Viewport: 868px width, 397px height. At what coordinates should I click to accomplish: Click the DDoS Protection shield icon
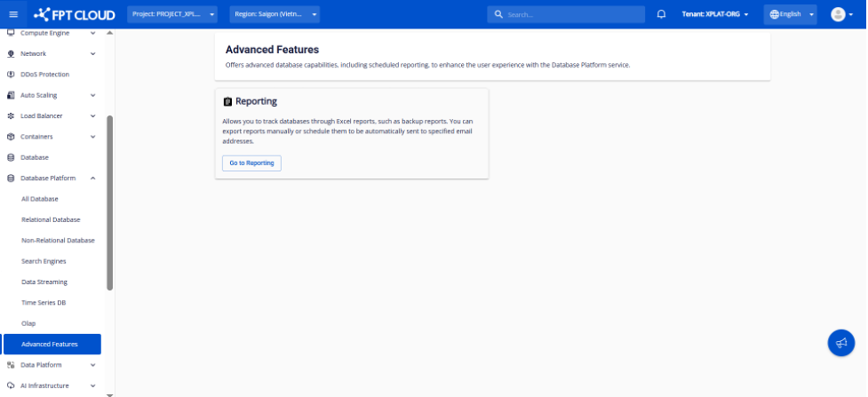coord(11,75)
